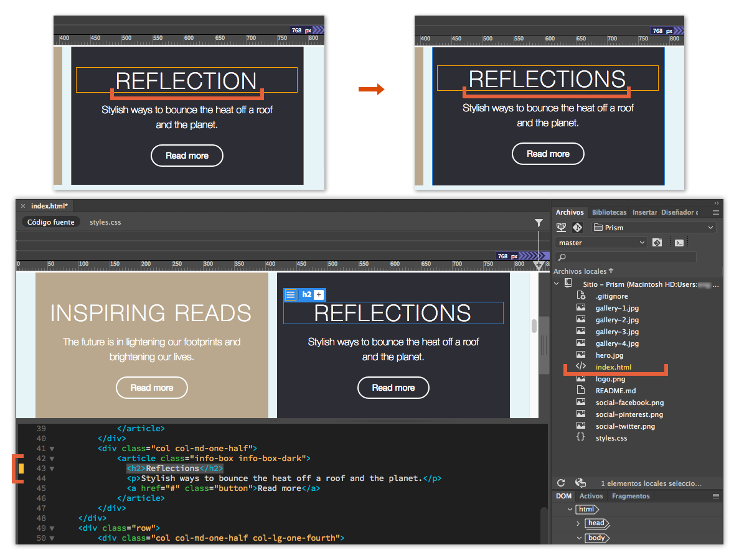Click Read more under Inspiring Reads
This screenshot has height=560, width=739.
pos(151,388)
